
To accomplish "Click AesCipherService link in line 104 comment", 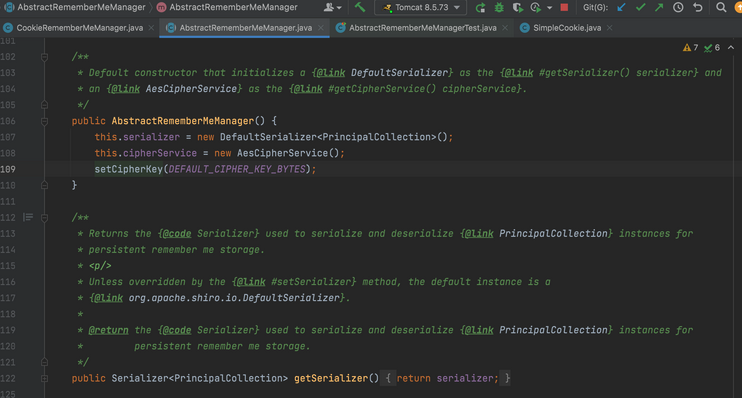I will 191,89.
